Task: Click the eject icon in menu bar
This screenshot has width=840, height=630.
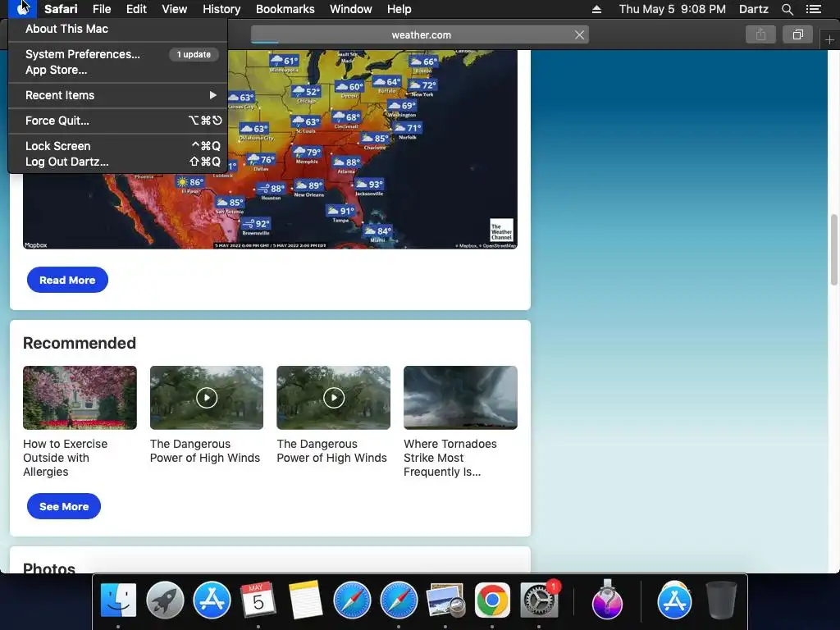Action: tap(597, 9)
